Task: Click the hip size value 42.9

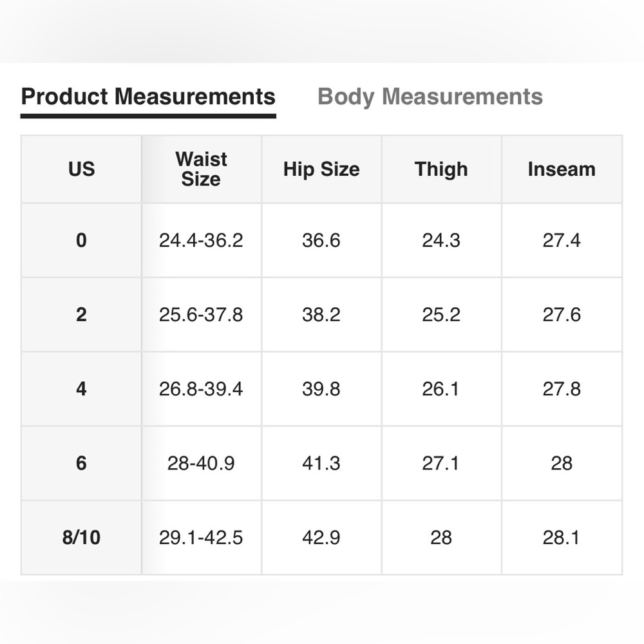Action: pos(321,538)
